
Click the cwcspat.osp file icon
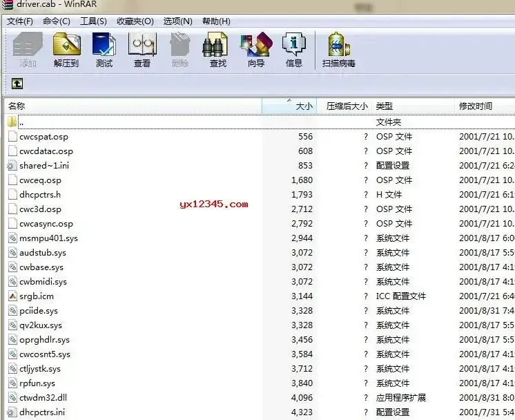tap(12, 136)
